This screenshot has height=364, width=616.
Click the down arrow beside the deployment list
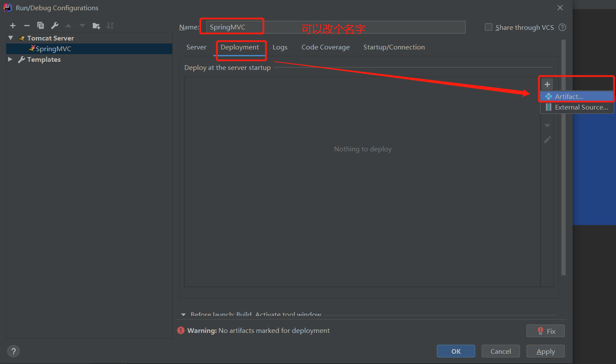pos(547,126)
